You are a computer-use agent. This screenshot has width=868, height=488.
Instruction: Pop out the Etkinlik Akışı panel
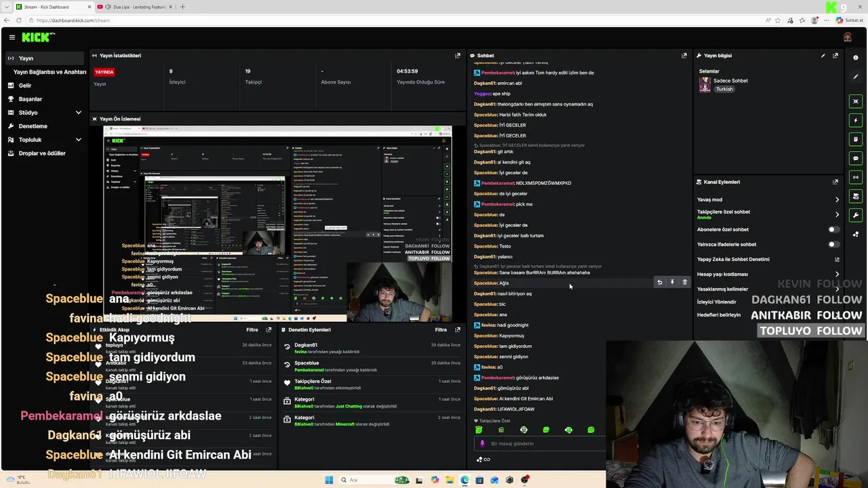click(x=269, y=330)
